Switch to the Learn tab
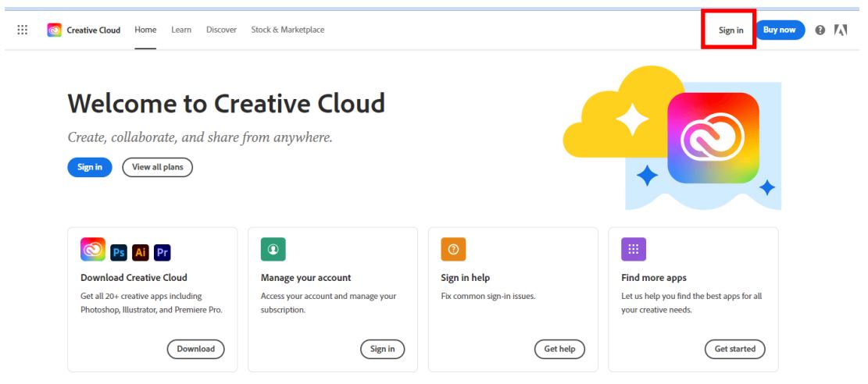 click(181, 30)
